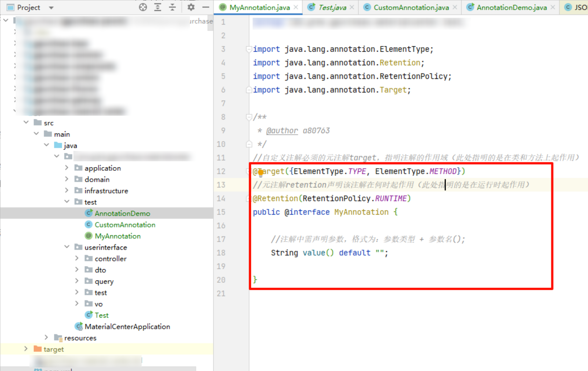Click the MaterialCenterApplication Spring icon

[79, 326]
